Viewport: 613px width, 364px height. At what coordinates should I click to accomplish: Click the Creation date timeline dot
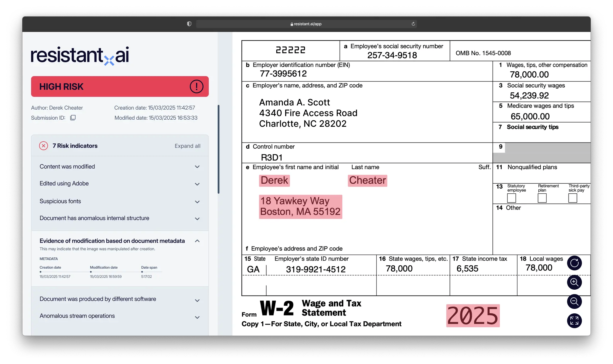pos(41,272)
